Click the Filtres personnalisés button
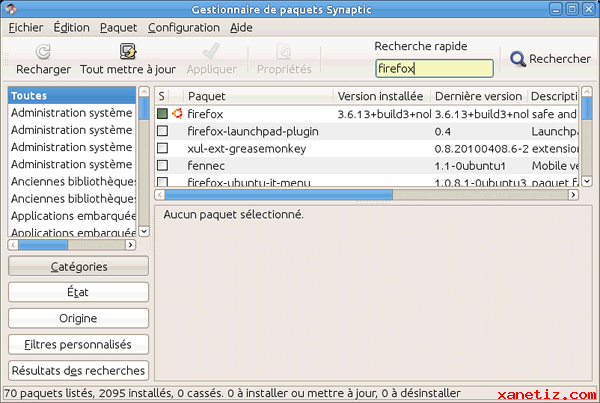Image resolution: width=600 pixels, height=403 pixels. click(x=78, y=344)
